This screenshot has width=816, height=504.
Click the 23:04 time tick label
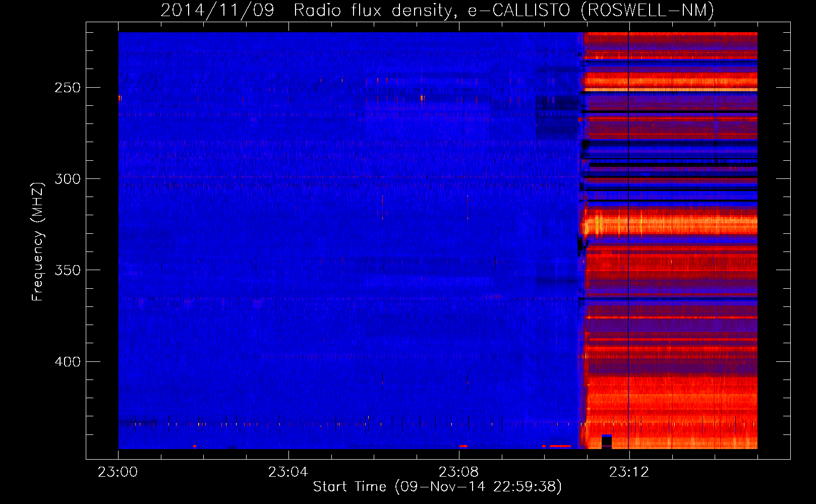click(x=288, y=472)
